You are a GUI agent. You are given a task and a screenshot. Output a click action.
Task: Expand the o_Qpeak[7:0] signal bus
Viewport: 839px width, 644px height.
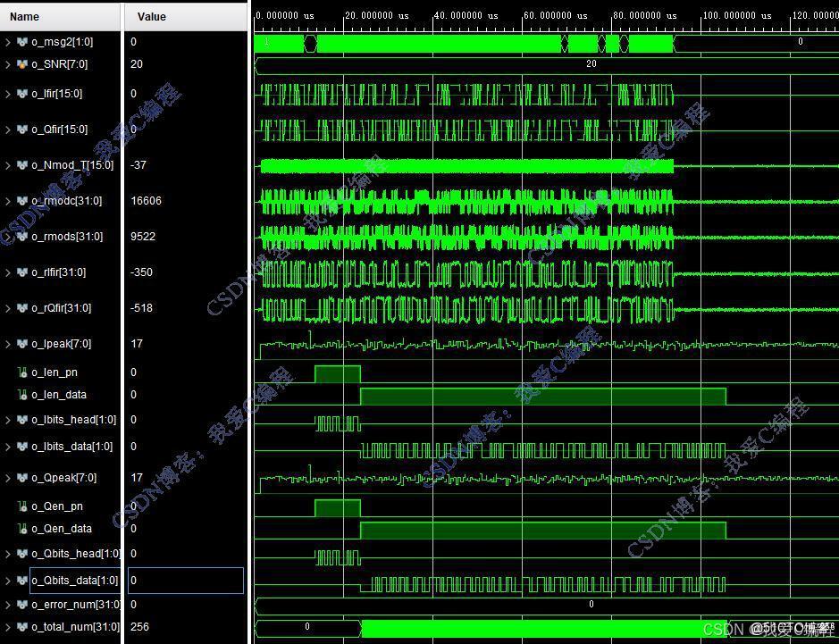(x=7, y=478)
